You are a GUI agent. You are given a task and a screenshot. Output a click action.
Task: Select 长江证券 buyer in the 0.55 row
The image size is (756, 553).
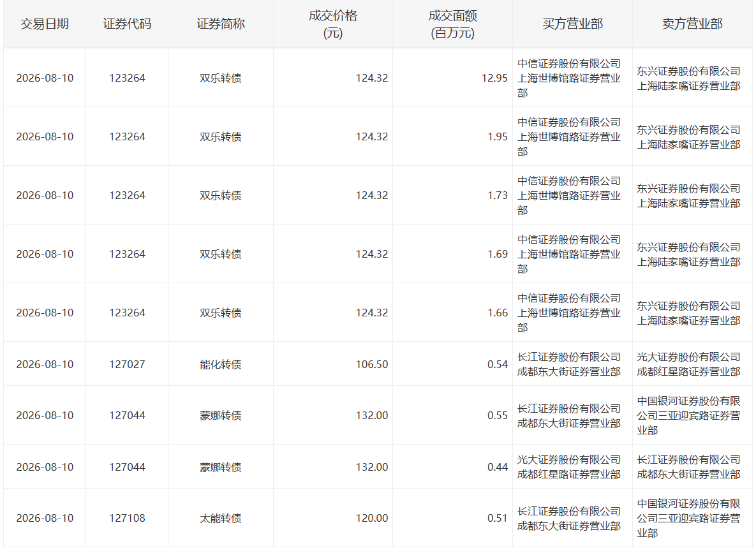[569, 416]
